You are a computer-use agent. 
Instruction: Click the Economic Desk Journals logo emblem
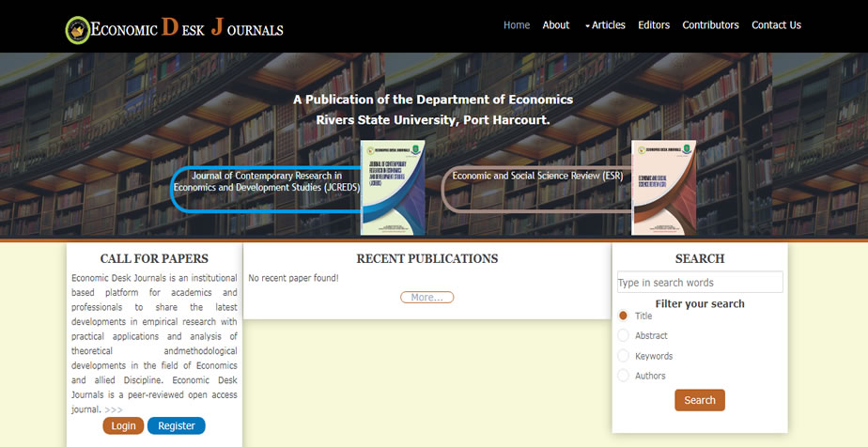78,30
